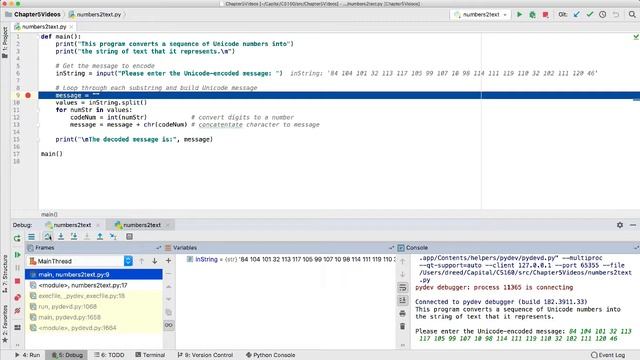Click ChapterSVideos breadcrumb in navigation bar
This screenshot has width=640, height=360.
click(x=33, y=14)
